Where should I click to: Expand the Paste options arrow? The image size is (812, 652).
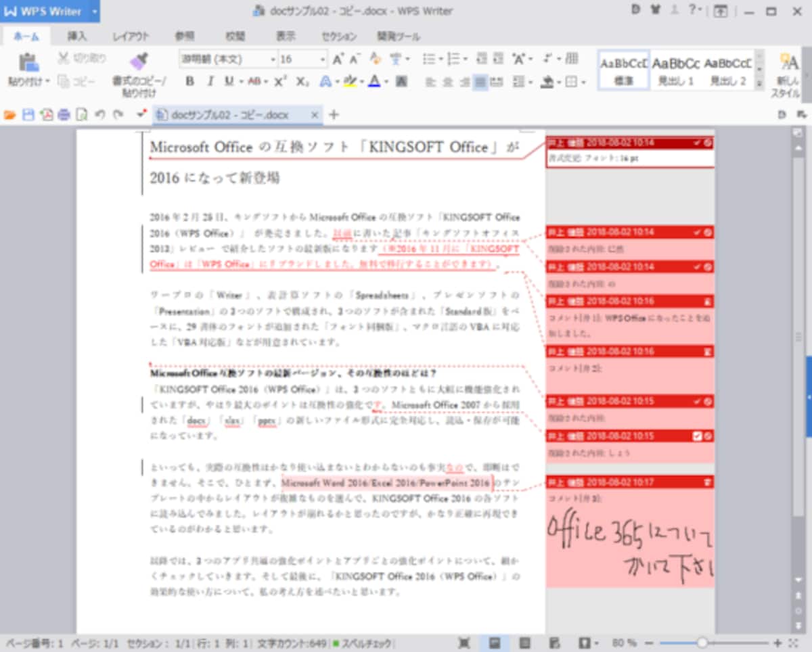click(47, 81)
